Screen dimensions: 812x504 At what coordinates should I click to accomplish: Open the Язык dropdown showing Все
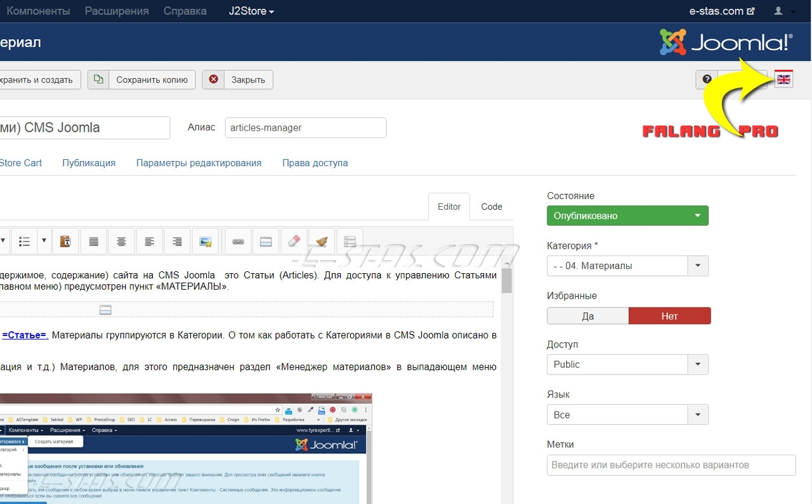(627, 415)
